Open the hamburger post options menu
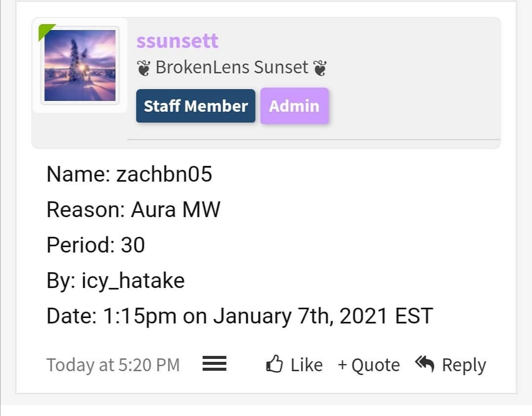532x416 pixels. click(x=214, y=363)
